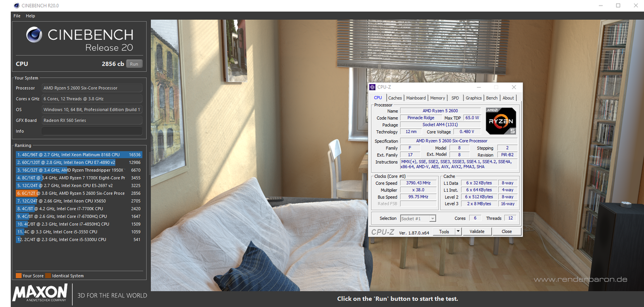Open the Help menu in Cinebench
The width and height of the screenshot is (644, 307).
(30, 16)
